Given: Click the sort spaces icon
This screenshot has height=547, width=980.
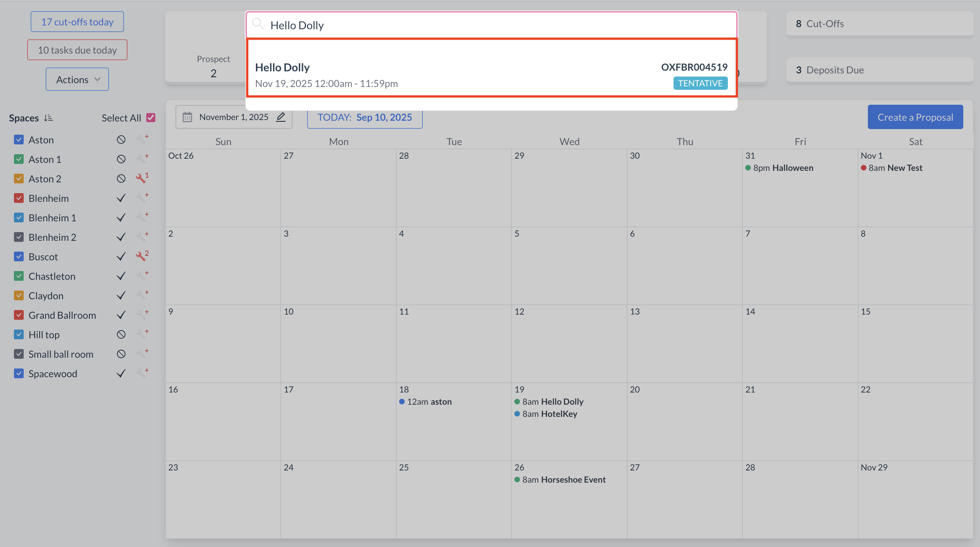Looking at the screenshot, I should 48,118.
